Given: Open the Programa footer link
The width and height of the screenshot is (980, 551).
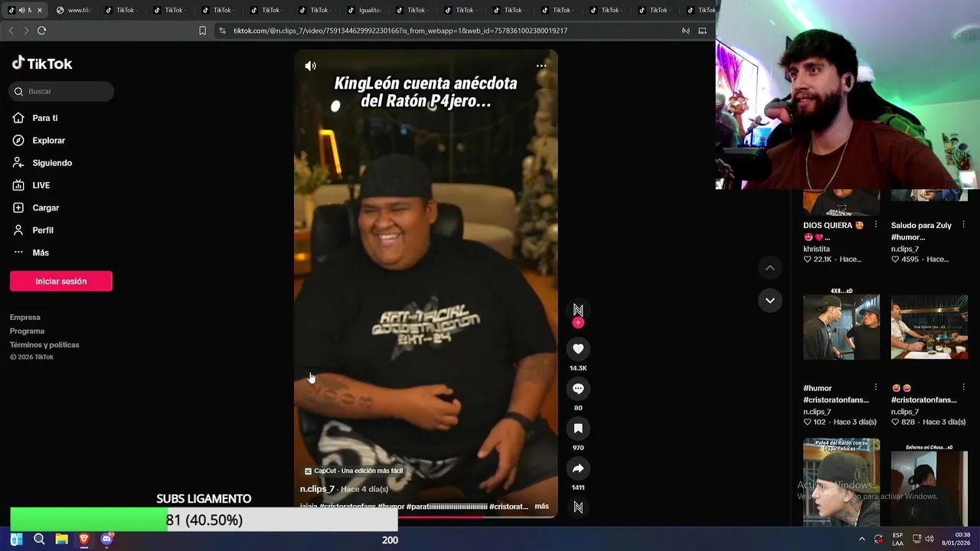Looking at the screenshot, I should coord(28,331).
